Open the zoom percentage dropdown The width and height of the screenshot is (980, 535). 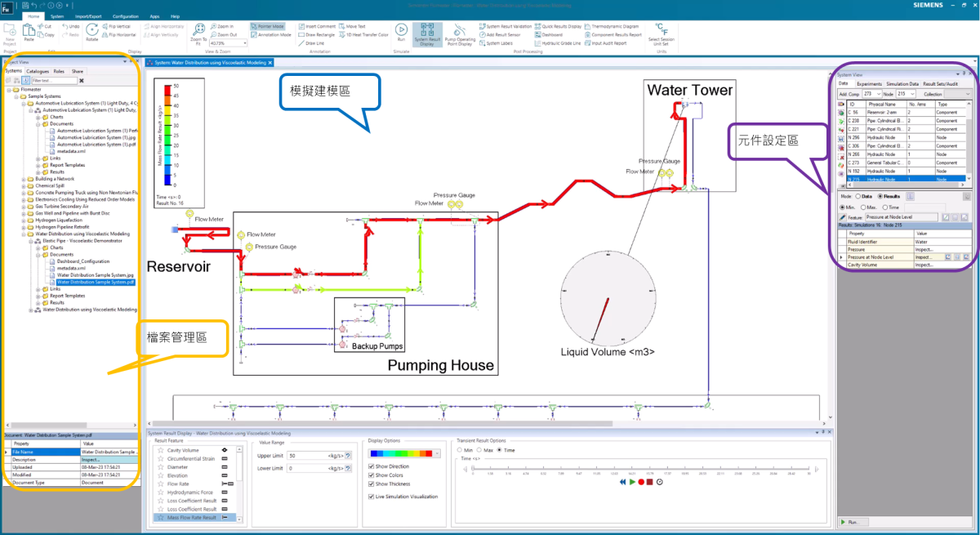click(x=244, y=43)
